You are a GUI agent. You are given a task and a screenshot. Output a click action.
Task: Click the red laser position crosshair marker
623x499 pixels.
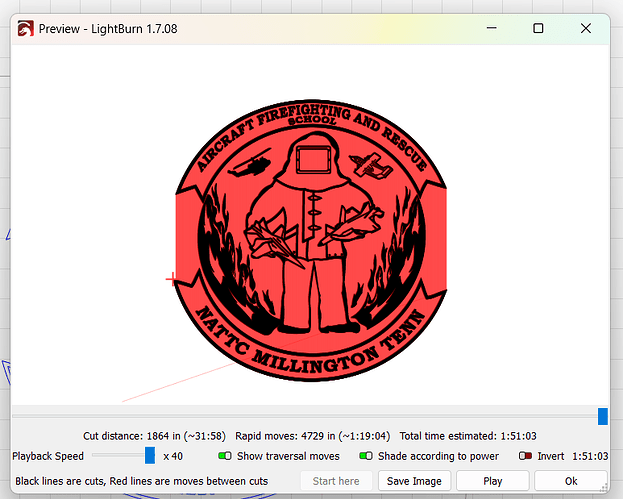171,279
